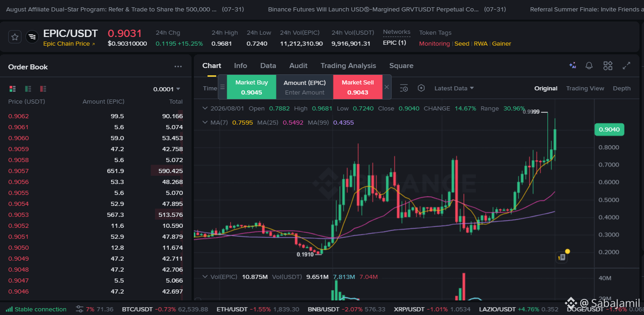Viewport: 644px width, 315px height.
Task: Open the Epic Chain Price link
Action: point(69,44)
